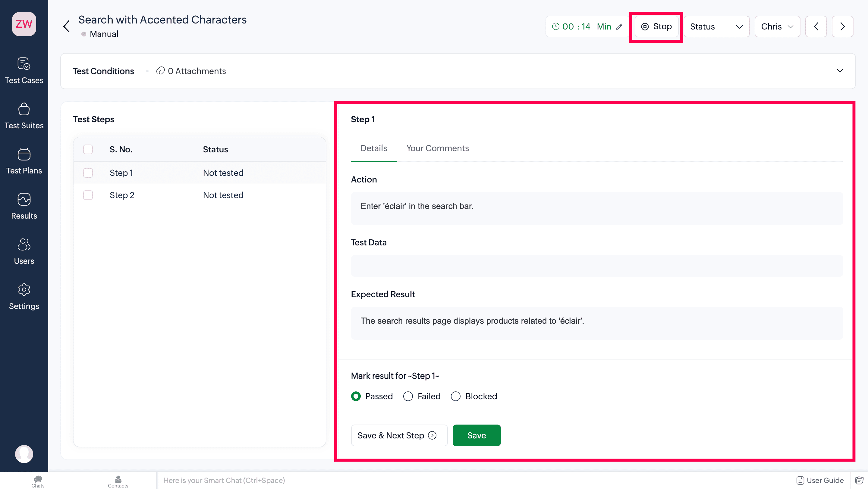868x489 pixels.
Task: Open Test Plans from sidebar
Action: (x=24, y=161)
